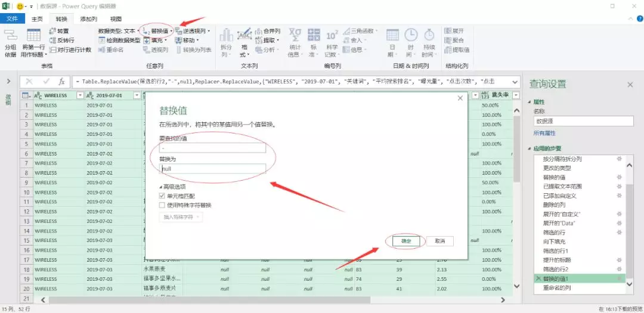Open the 跳失率 column filter dropdown

[x=516, y=95]
